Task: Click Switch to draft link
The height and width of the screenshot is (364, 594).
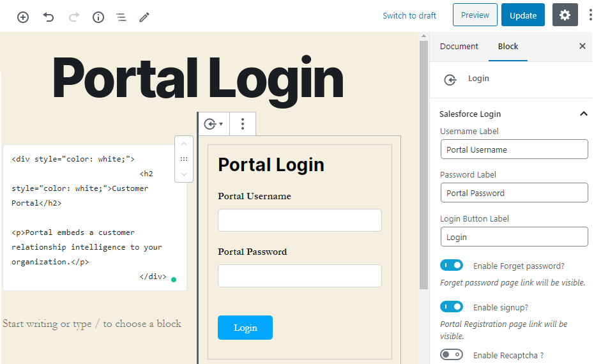Action: tap(409, 15)
